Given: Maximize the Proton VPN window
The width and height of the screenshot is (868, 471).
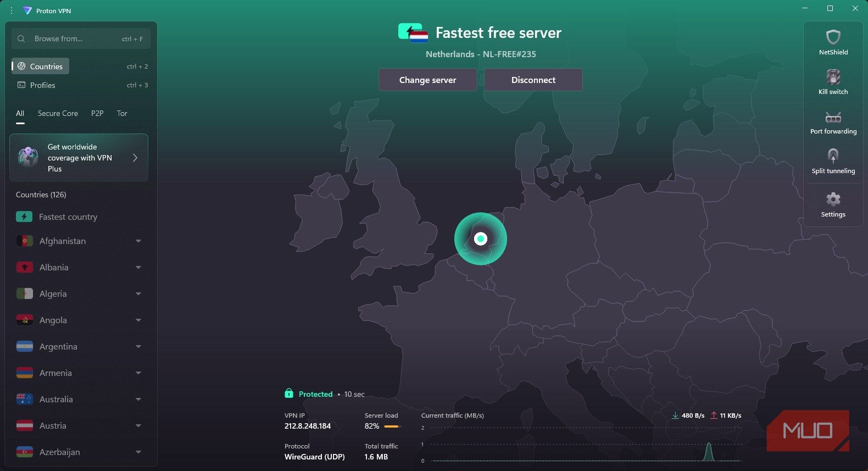Looking at the screenshot, I should [830, 8].
